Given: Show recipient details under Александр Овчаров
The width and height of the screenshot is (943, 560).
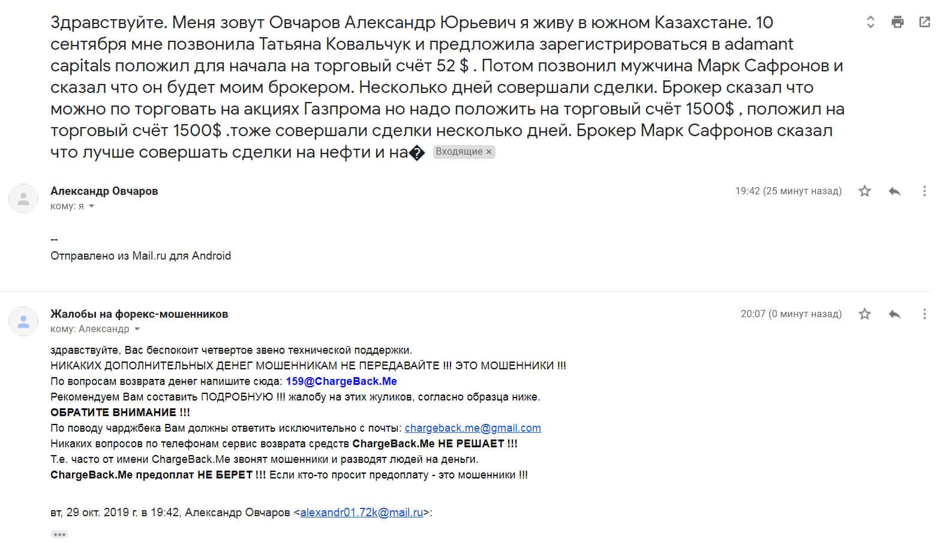Looking at the screenshot, I should tap(92, 206).
